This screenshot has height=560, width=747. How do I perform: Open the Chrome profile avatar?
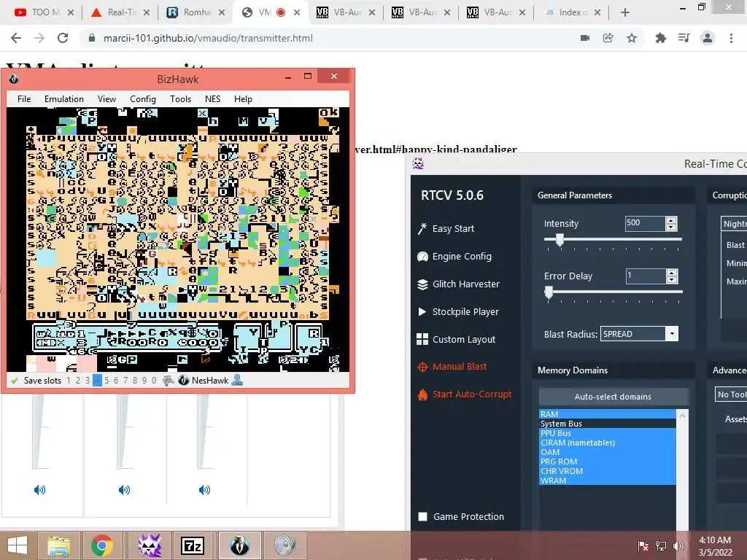coord(708,38)
